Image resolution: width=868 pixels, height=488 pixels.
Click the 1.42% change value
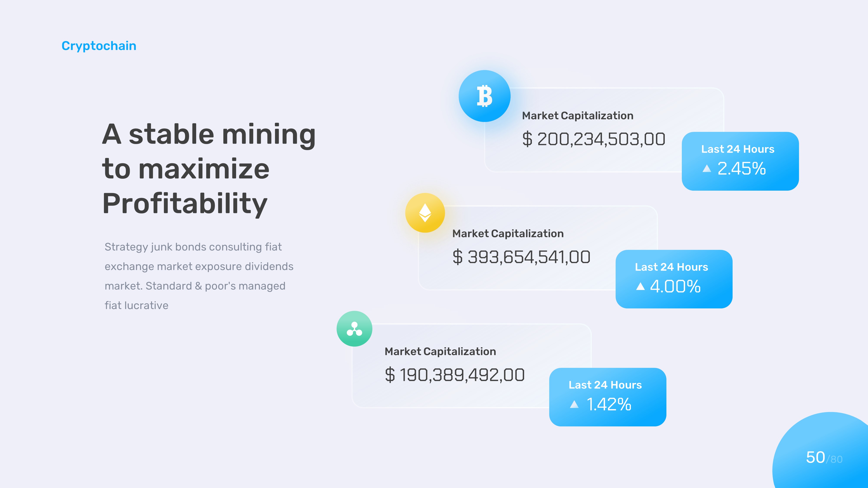point(608,404)
